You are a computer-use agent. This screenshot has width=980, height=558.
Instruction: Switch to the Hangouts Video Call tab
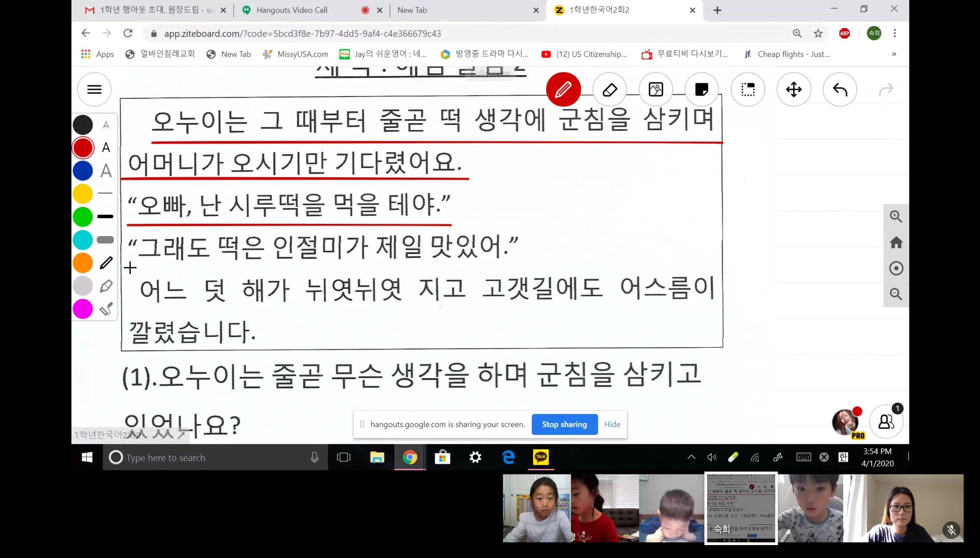[x=292, y=10]
